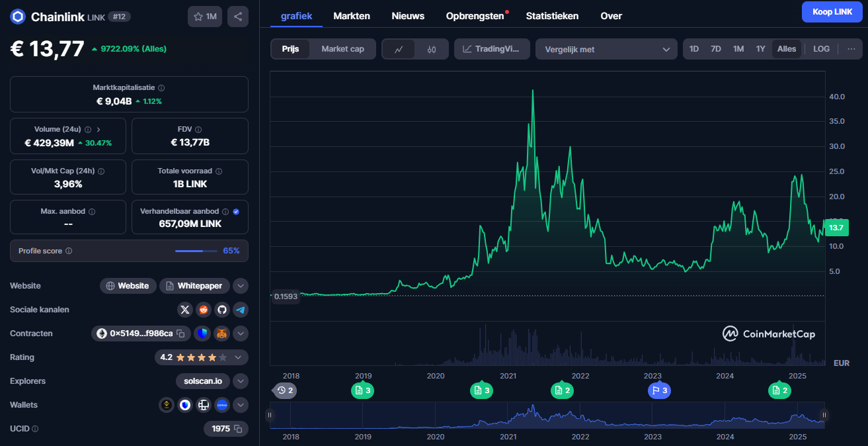Copy contract address 0x5149...f986ca
The width and height of the screenshot is (868, 446).
tap(180, 334)
